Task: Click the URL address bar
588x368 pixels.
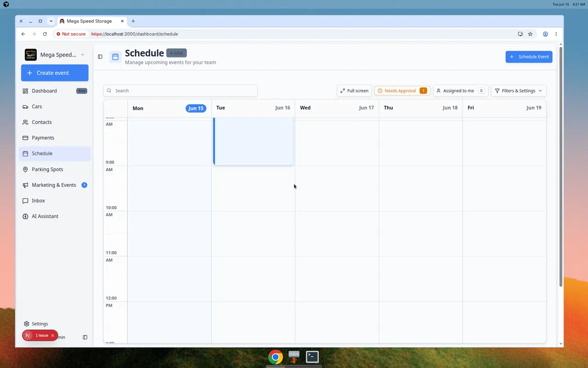Action: (x=294, y=34)
